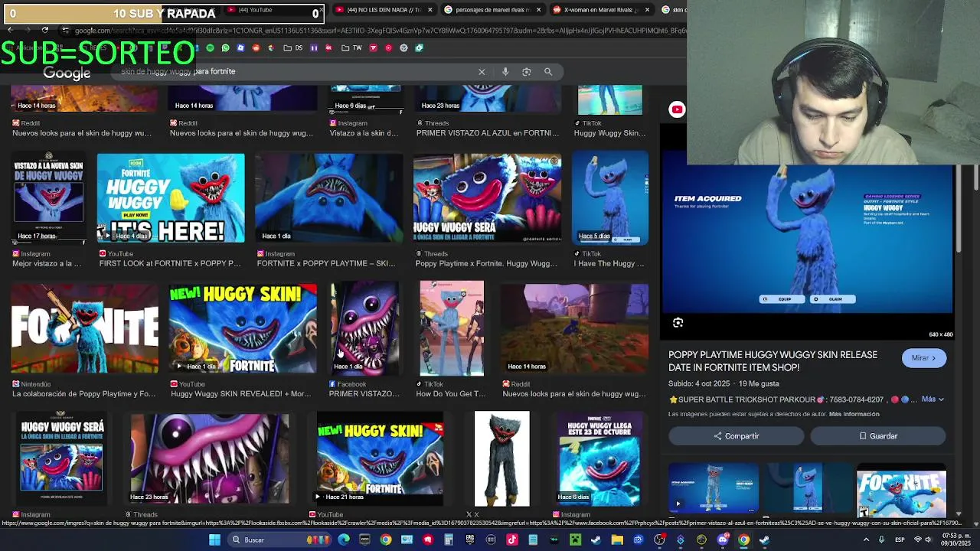Close 'X-woman en Marvel Rivals' tab
This screenshot has width=980, height=551.
pos(647,10)
